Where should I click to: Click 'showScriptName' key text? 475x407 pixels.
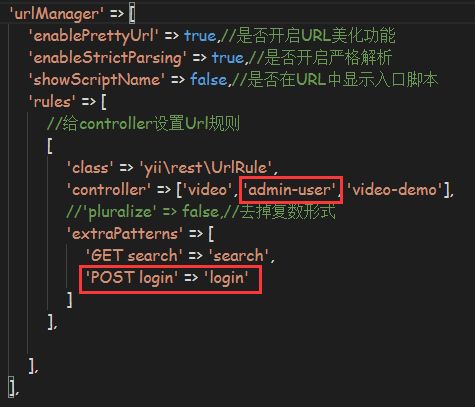coord(97,80)
